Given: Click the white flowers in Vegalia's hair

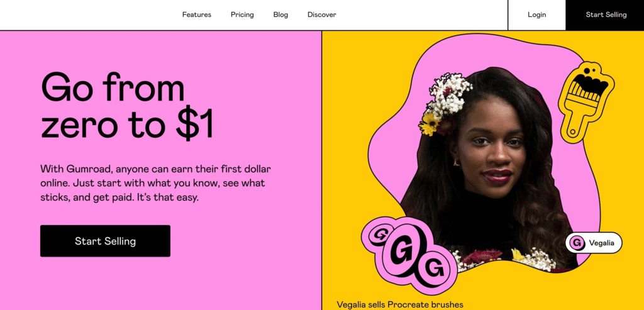Looking at the screenshot, I should click(x=450, y=94).
